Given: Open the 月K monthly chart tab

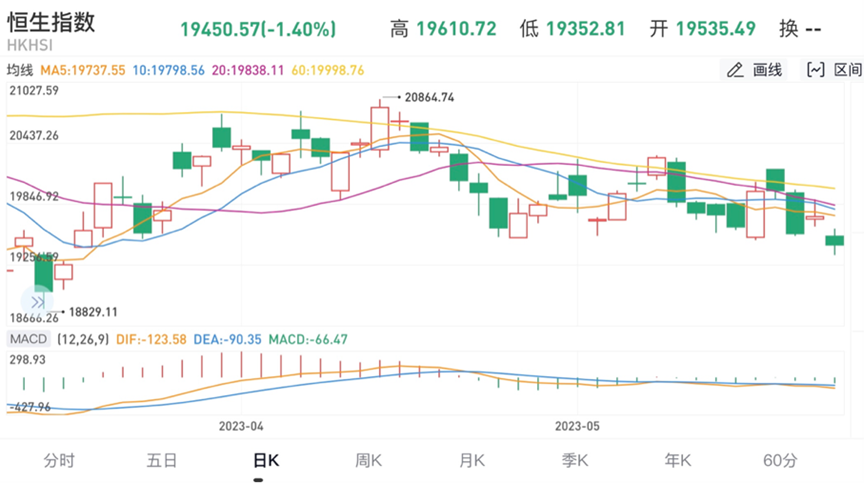Looking at the screenshot, I should [x=472, y=460].
